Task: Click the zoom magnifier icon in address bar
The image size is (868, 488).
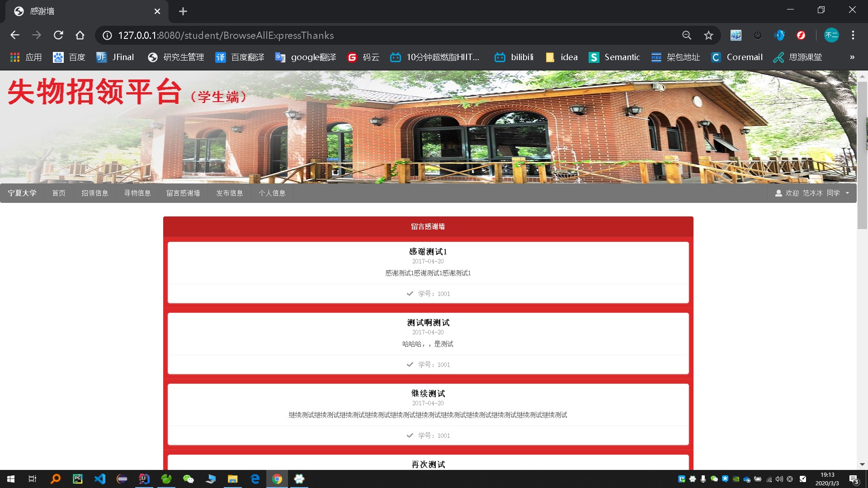Action: click(x=687, y=35)
